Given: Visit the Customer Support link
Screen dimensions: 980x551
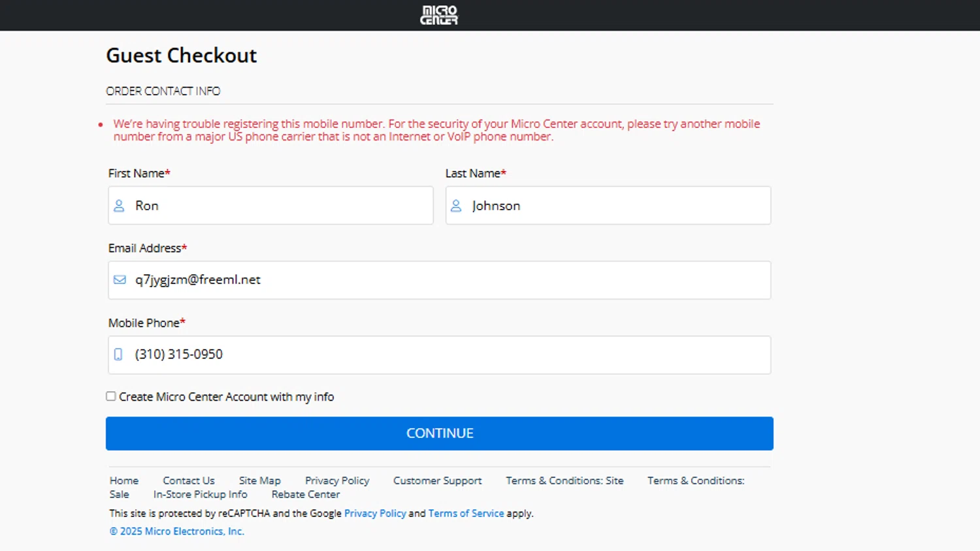Looking at the screenshot, I should [x=437, y=480].
